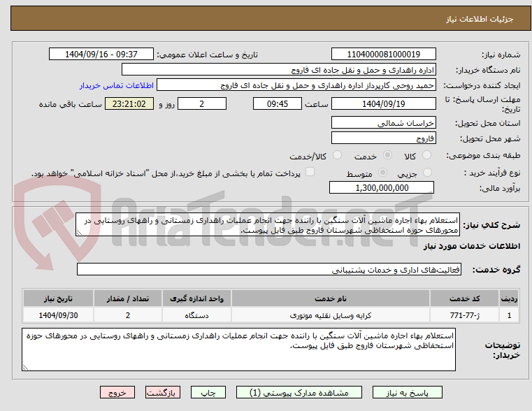This screenshot has width=532, height=411.
Task: Open مشاهده مدارک پیوستی (1) button
Action: pos(299,392)
